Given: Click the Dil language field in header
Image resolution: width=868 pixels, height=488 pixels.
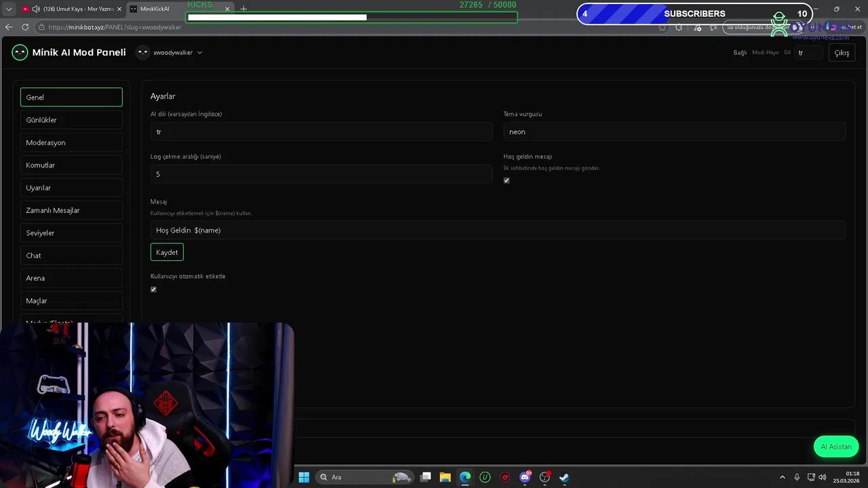Looking at the screenshot, I should pos(808,52).
